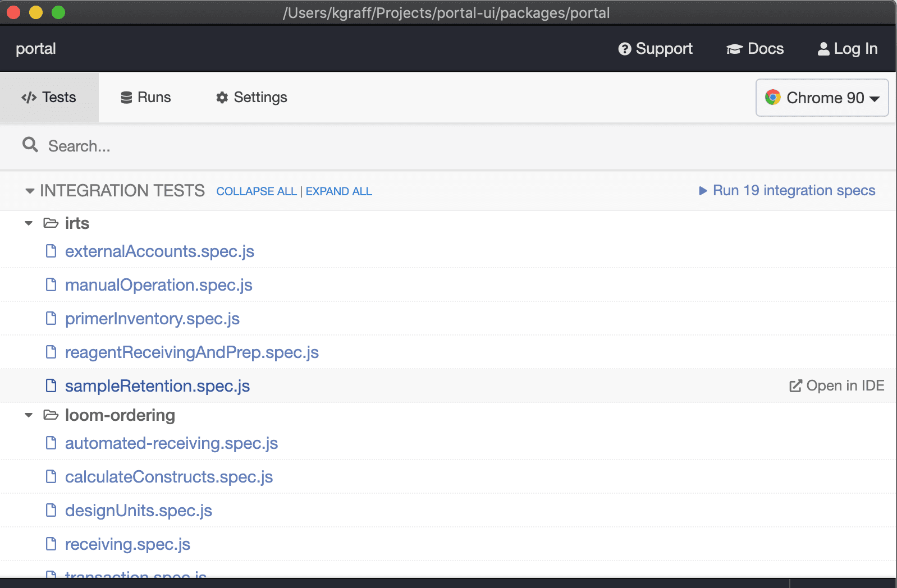Open the sampleRetention.spec.js test file
The width and height of the screenshot is (897, 588).
coord(157,386)
